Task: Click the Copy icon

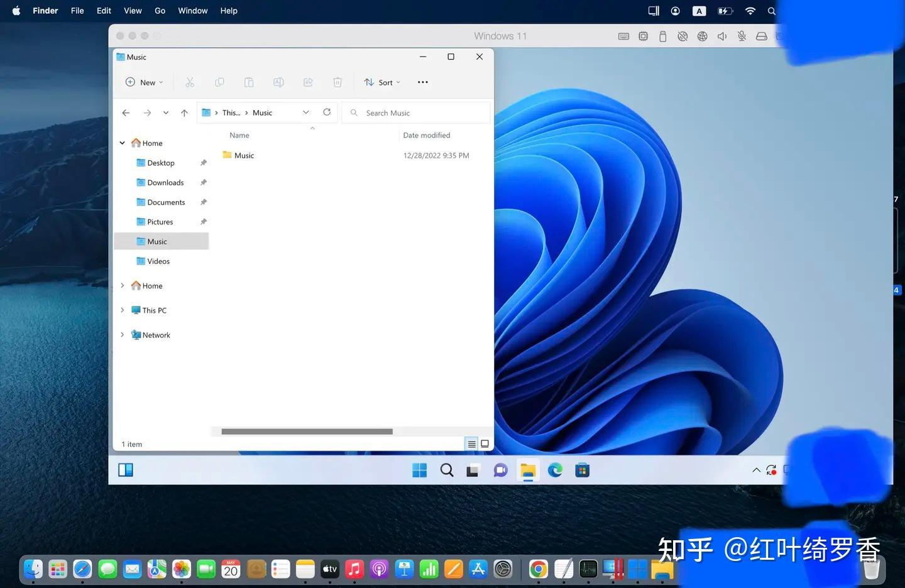Action: pyautogui.click(x=219, y=82)
